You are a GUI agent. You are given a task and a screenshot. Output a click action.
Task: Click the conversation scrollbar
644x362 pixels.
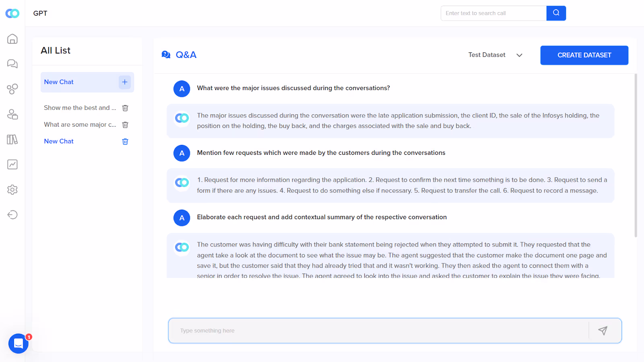[636, 155]
